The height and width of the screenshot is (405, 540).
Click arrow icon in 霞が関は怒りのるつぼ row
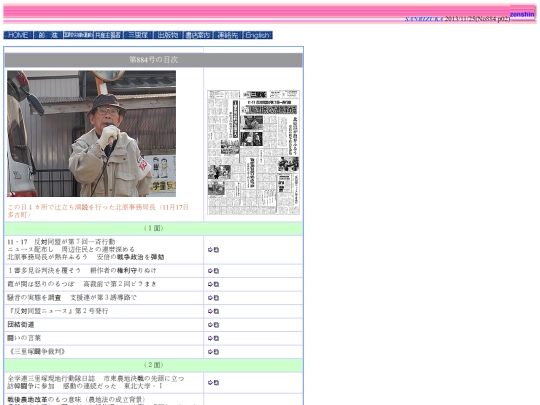[214, 284]
